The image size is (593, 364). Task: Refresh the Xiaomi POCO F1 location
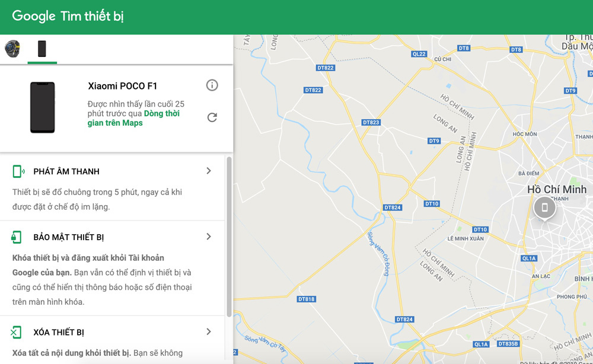(212, 117)
